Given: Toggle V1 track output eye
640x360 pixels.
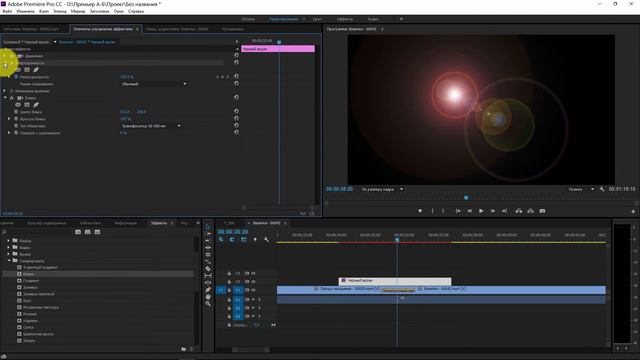Looking at the screenshot, I should (253, 290).
